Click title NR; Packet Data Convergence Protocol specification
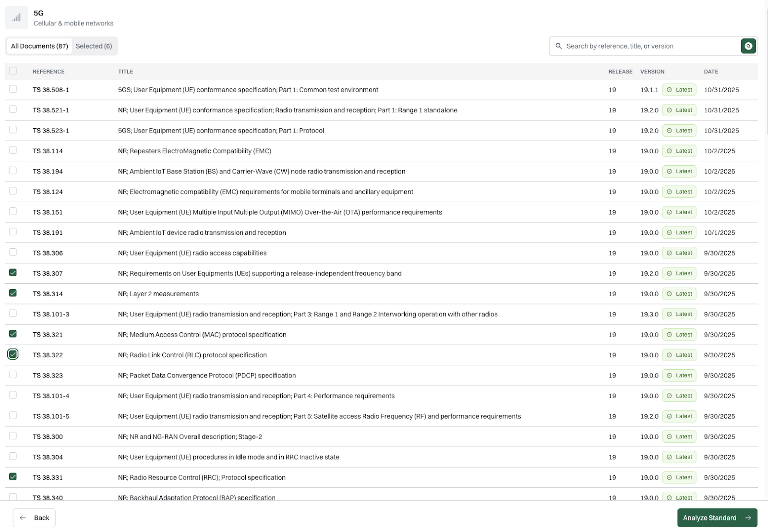The width and height of the screenshot is (768, 532). [x=207, y=375]
